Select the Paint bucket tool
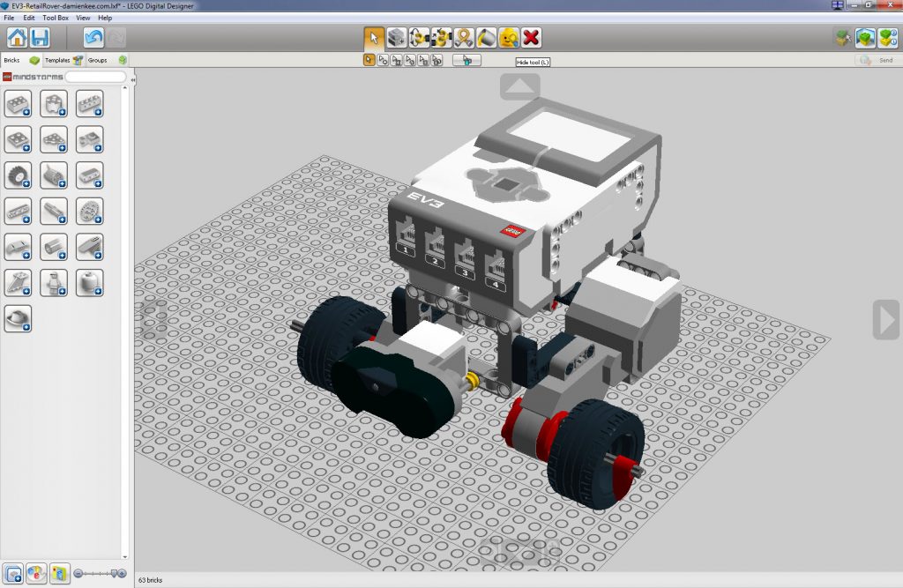Screen dimensions: 903x588 pyautogui.click(x=486, y=38)
